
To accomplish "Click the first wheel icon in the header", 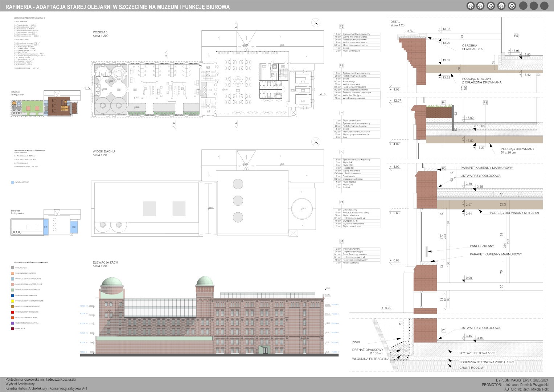I will (470, 6).
